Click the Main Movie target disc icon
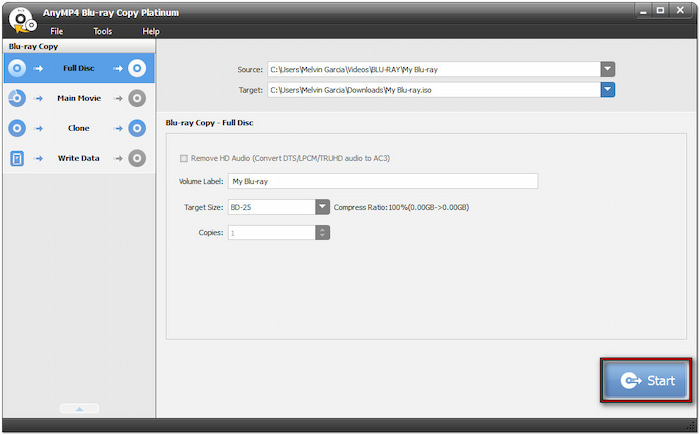 [137, 98]
